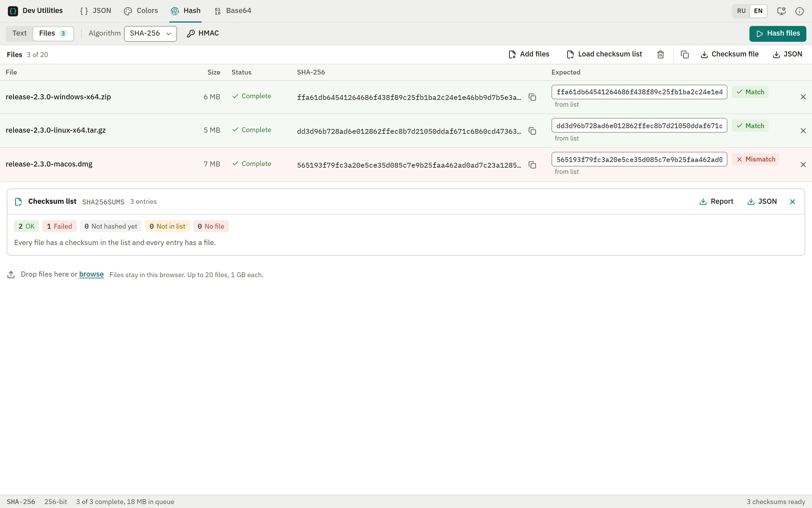The width and height of the screenshot is (812, 508).
Task: Click the '0 No file' badge
Action: tap(211, 226)
